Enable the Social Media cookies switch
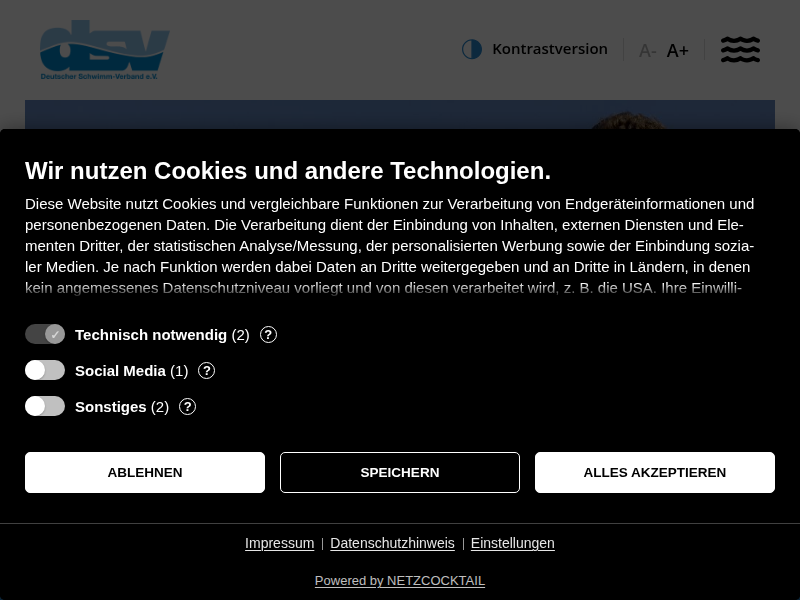Screen dimensions: 800x600 coord(45,370)
